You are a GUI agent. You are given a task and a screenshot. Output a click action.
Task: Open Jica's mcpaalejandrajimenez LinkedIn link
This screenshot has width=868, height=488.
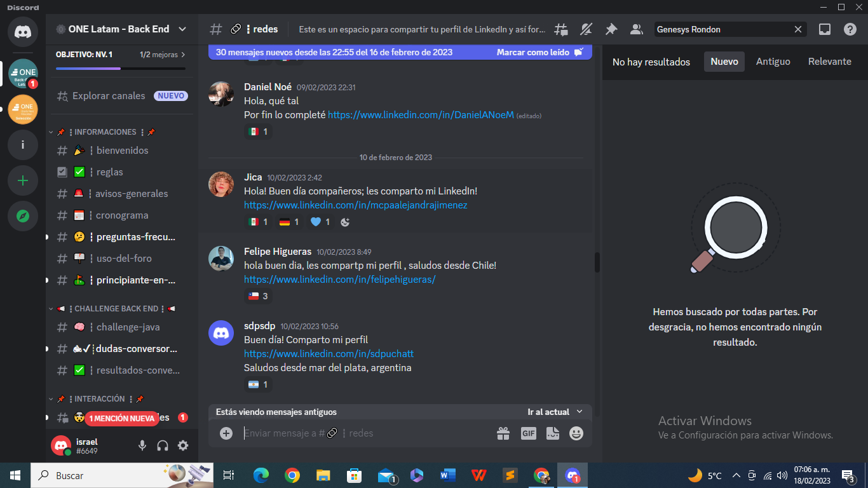356,205
